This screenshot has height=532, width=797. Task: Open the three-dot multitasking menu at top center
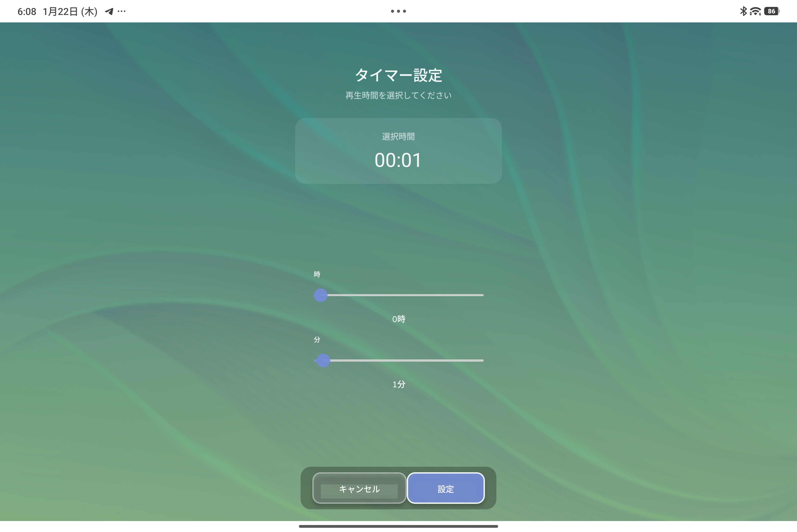coord(398,11)
